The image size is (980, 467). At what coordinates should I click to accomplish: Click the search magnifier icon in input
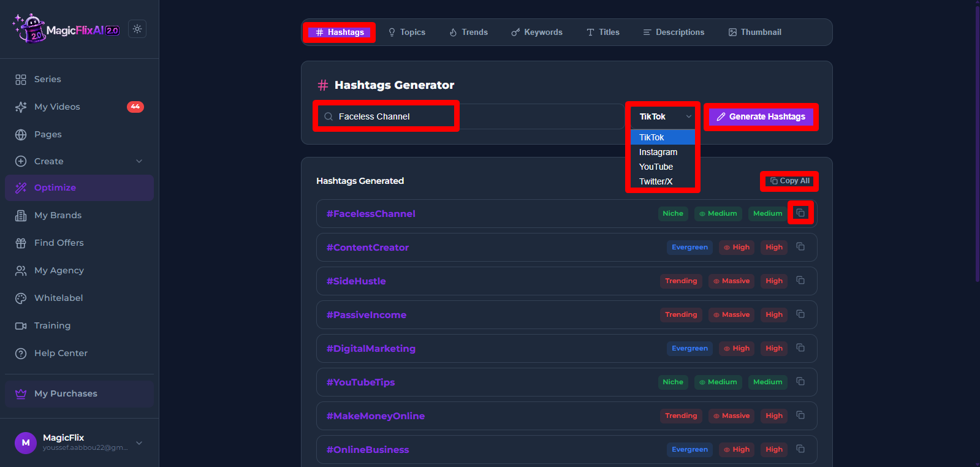(x=329, y=116)
